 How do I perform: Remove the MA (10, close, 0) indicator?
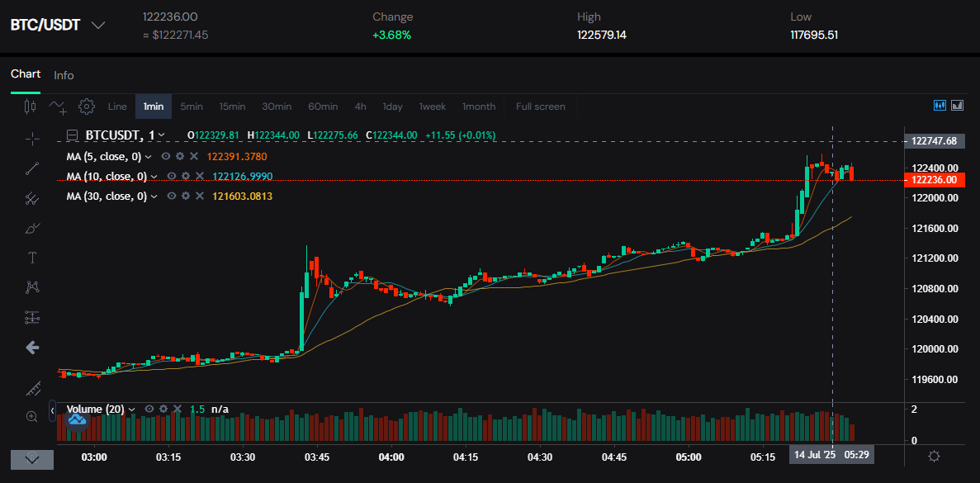pyautogui.click(x=199, y=176)
